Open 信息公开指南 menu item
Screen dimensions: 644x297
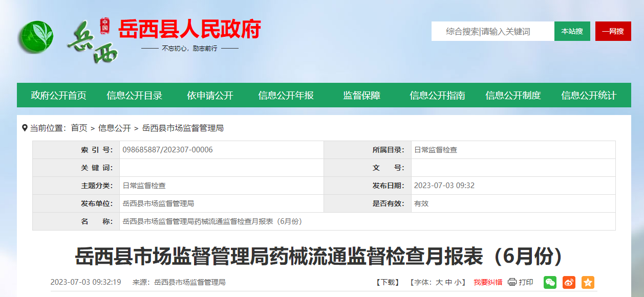(438, 95)
